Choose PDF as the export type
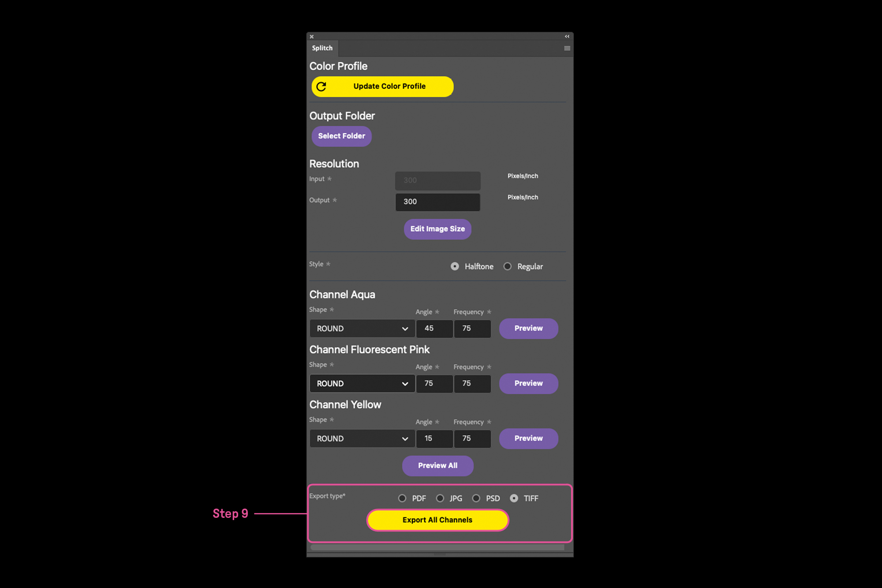 [x=402, y=498]
